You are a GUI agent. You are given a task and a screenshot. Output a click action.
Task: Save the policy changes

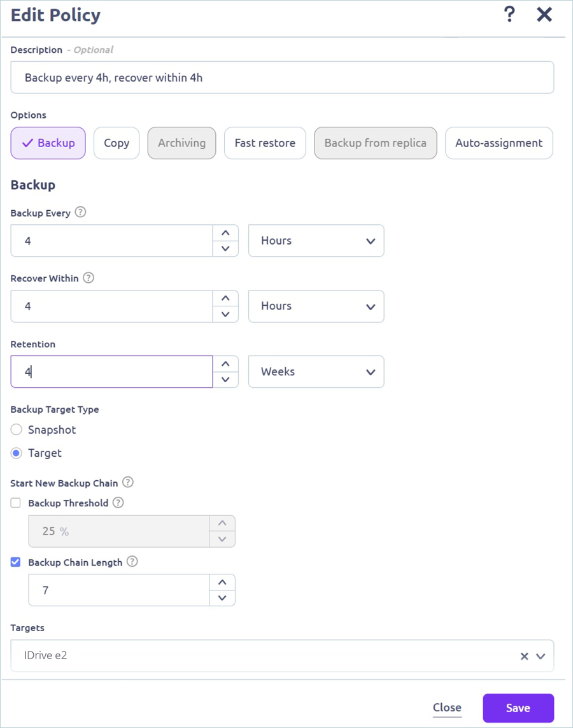pos(518,708)
